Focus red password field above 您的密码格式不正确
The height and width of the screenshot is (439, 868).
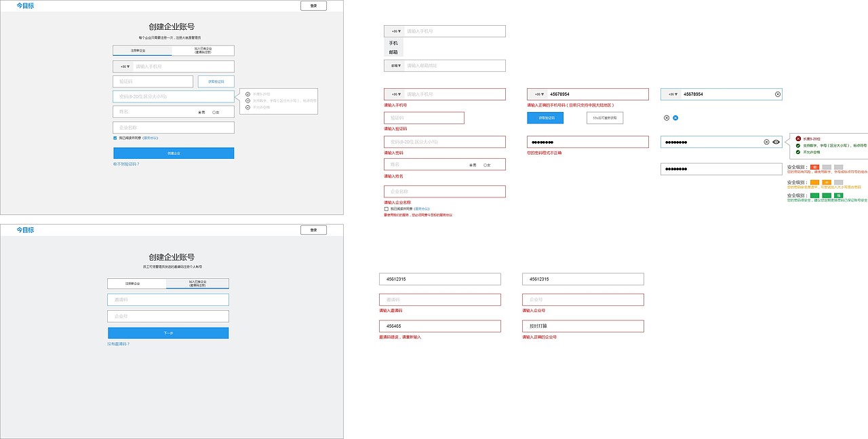[588, 142]
